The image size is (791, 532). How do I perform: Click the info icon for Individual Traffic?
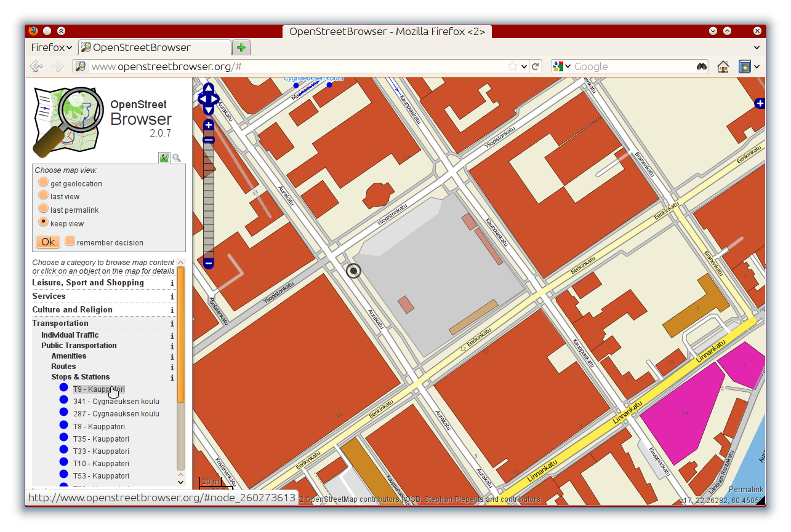pos(172,335)
